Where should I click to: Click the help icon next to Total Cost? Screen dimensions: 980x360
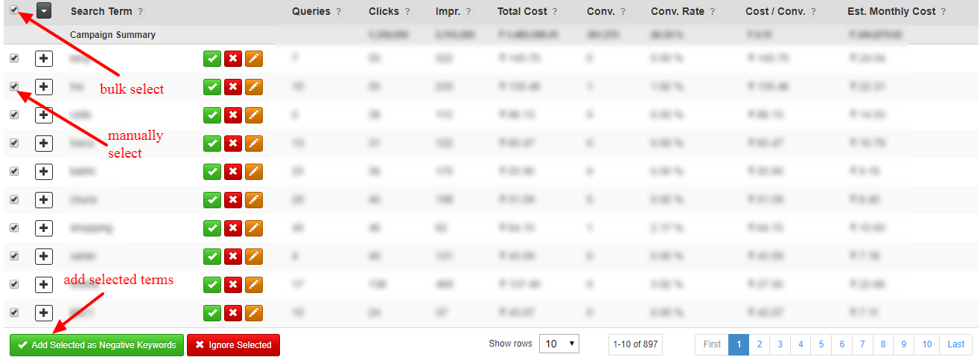click(556, 12)
